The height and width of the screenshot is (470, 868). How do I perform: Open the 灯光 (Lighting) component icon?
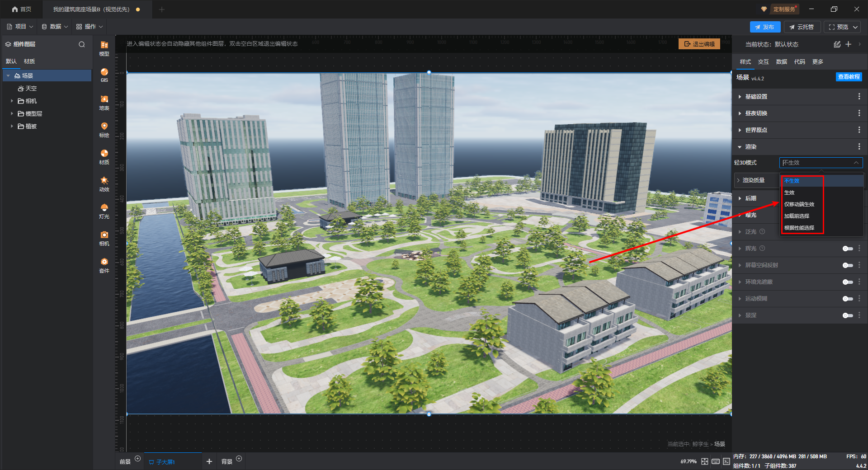click(104, 211)
